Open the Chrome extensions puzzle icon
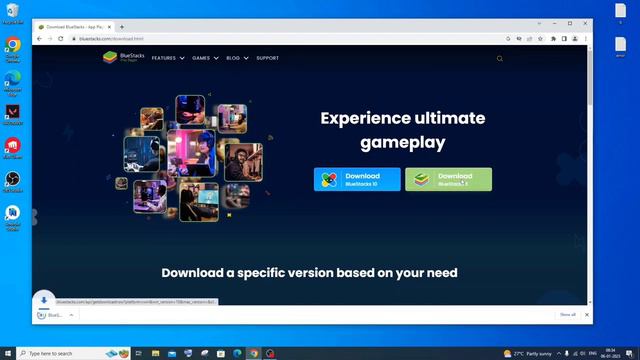This screenshot has width=640, height=360. pyautogui.click(x=553, y=38)
